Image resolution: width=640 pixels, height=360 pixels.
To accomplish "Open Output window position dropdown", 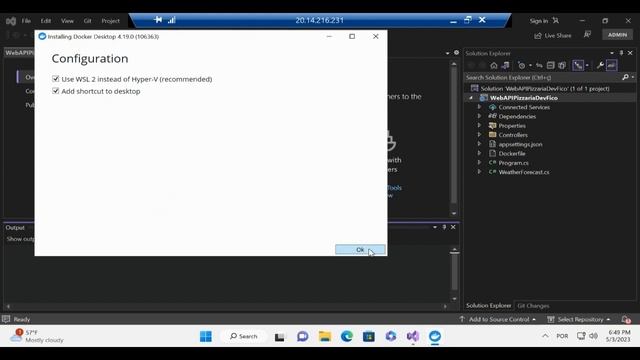I will click(x=435, y=227).
